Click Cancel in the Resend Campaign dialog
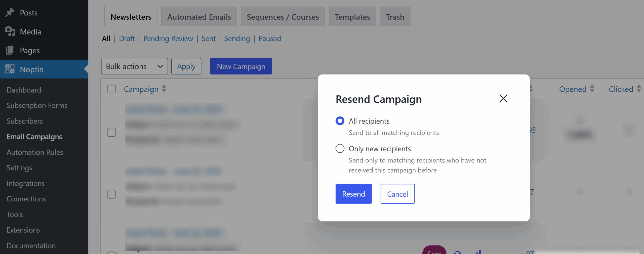The width and height of the screenshot is (644, 254). tap(397, 194)
